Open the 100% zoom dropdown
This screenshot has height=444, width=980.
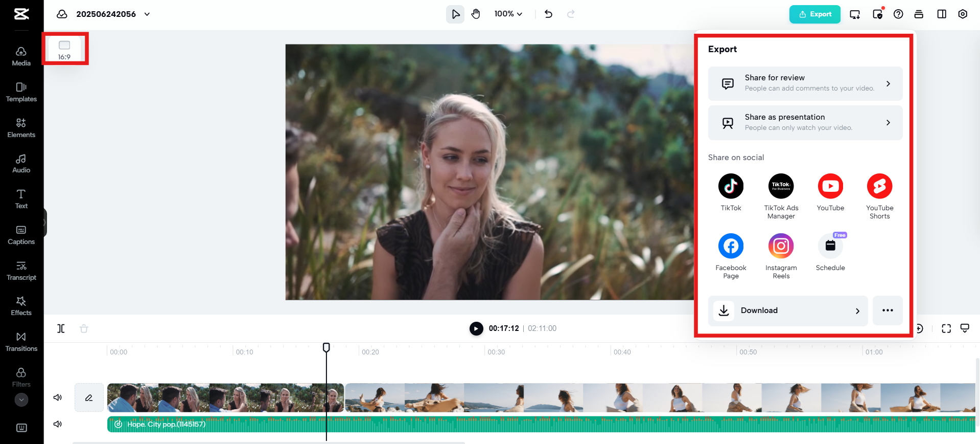click(x=508, y=14)
